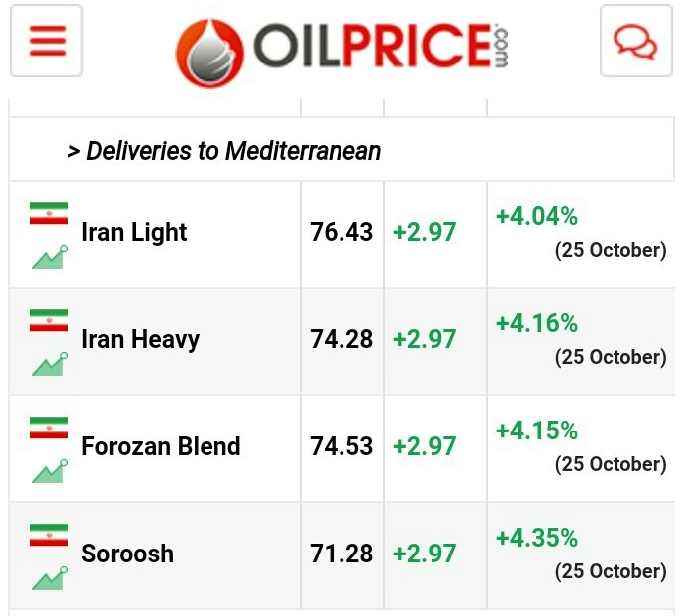The width and height of the screenshot is (683, 616).
Task: Open the Iran Heavy blend link
Action: coord(140,340)
